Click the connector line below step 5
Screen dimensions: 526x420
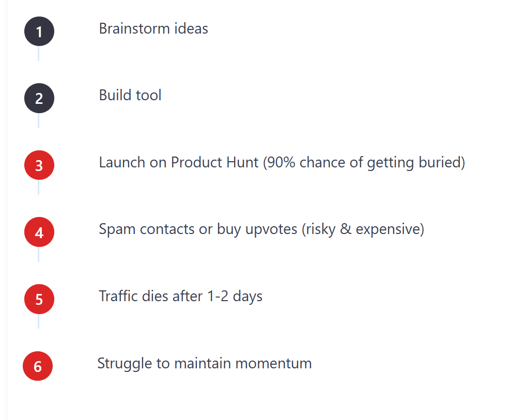pyautogui.click(x=38, y=321)
